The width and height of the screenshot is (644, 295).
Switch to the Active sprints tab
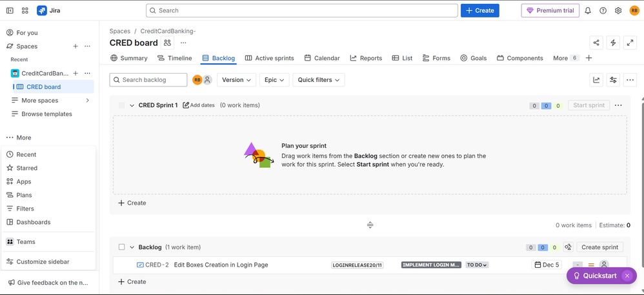(x=270, y=58)
